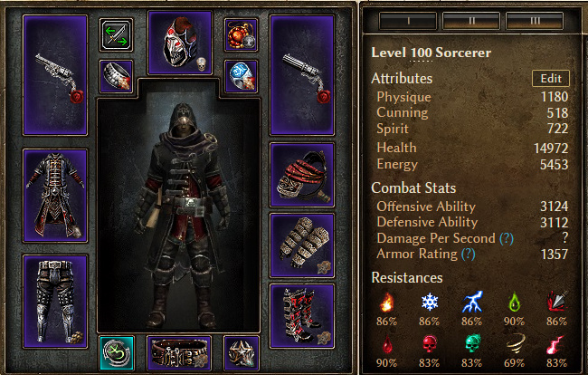Open the red amulet slot
Image resolution: width=588 pixels, height=375 pixels.
(x=241, y=35)
